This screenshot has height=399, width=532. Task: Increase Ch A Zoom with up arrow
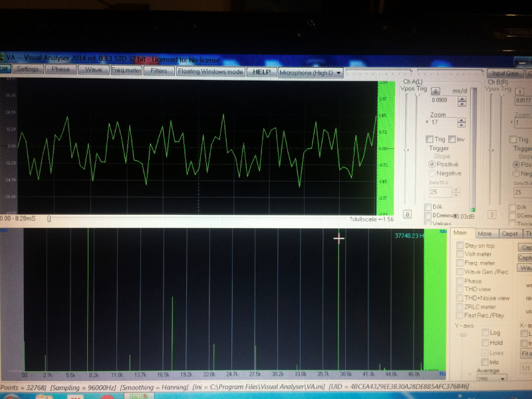pos(462,120)
